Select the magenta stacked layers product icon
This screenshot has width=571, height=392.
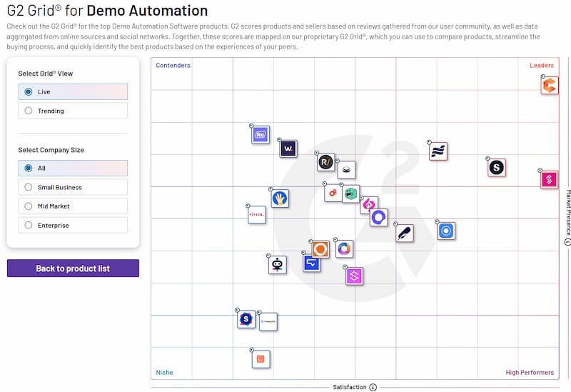click(x=355, y=276)
